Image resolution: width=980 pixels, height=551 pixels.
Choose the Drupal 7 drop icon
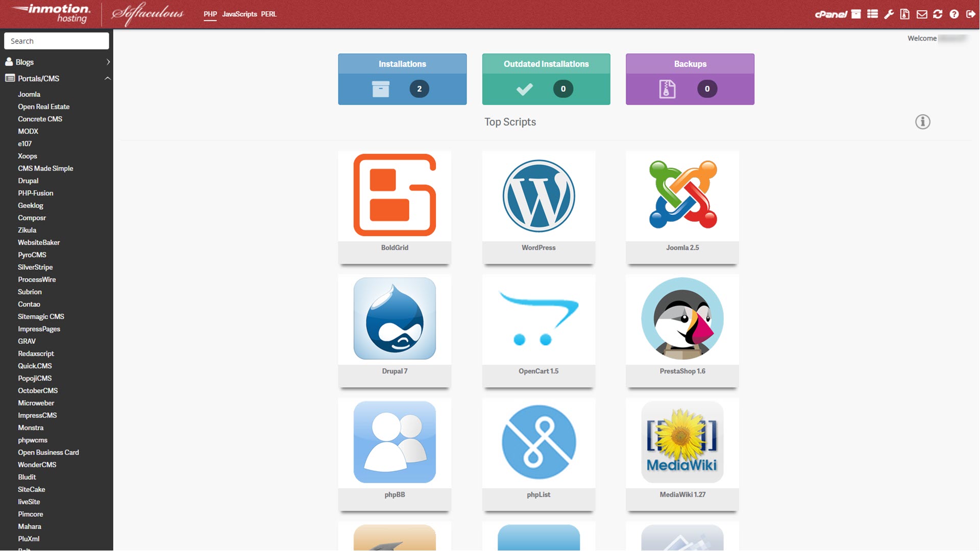click(x=395, y=318)
